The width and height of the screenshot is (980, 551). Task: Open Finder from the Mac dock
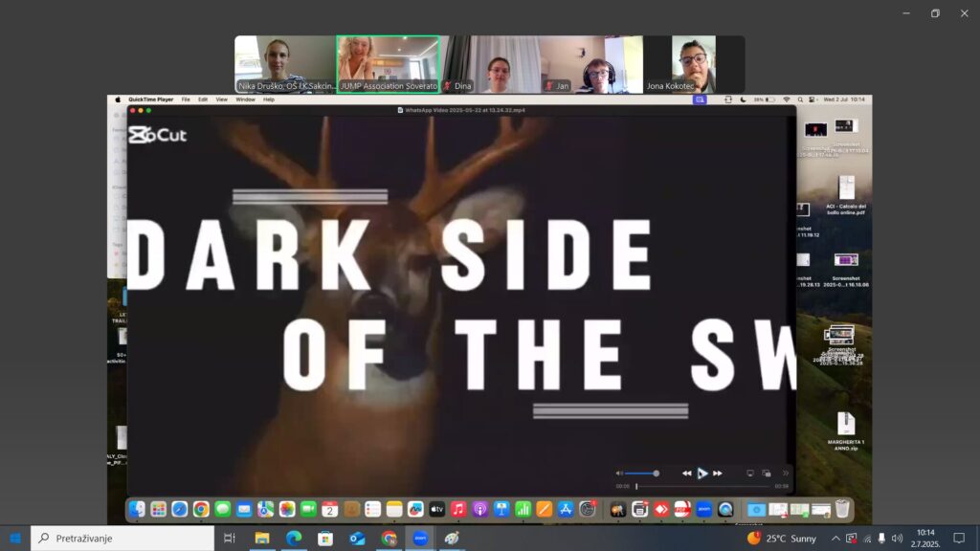tap(137, 509)
